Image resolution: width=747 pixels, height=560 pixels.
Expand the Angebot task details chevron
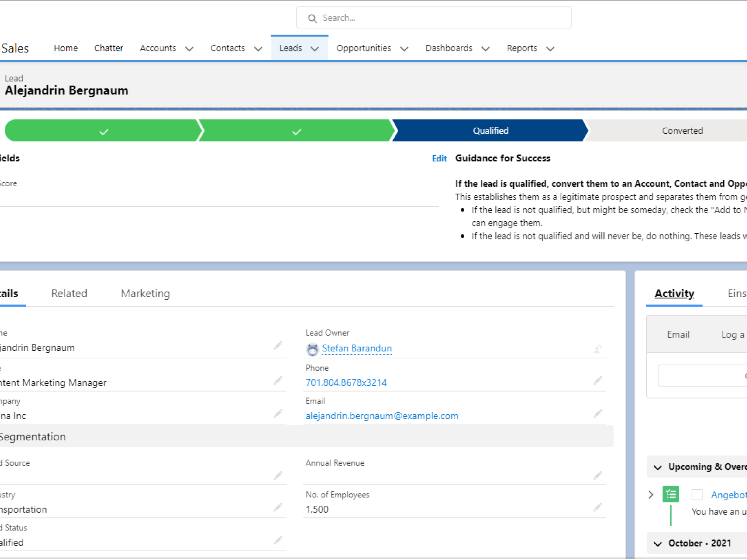(651, 495)
